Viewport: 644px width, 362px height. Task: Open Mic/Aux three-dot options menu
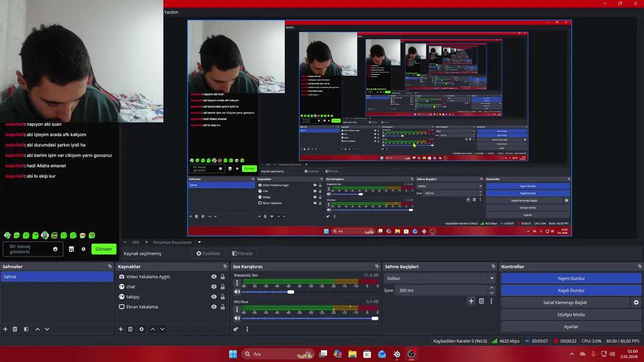coord(237,309)
